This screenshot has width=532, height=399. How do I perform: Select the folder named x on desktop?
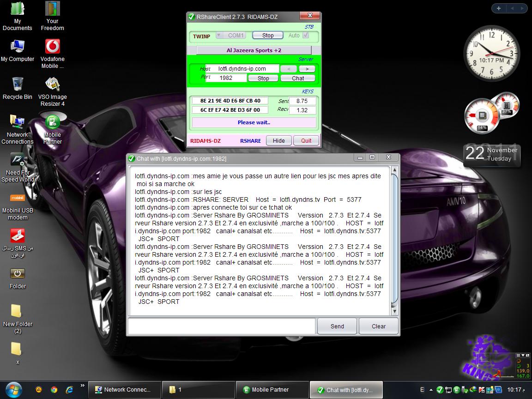coord(17,353)
